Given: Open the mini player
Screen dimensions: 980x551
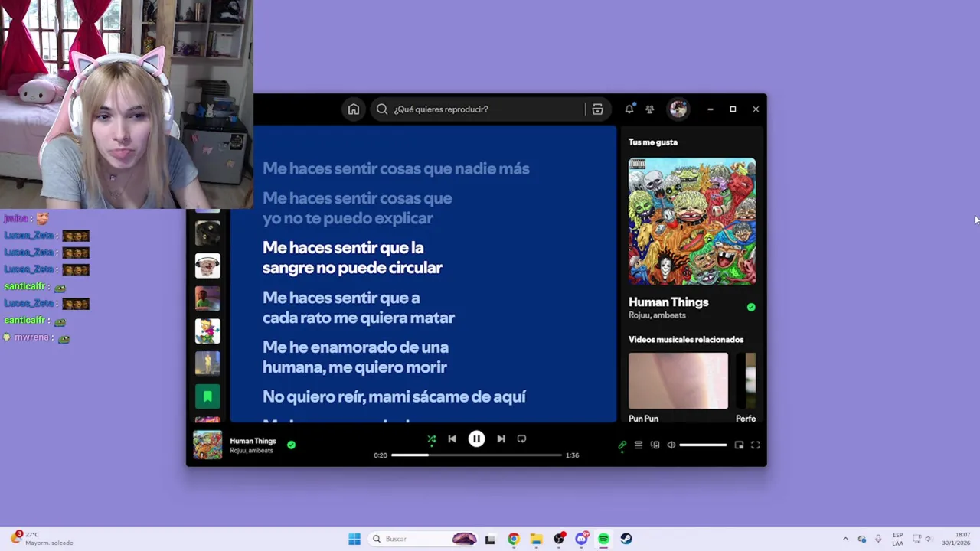Looking at the screenshot, I should coord(739,445).
